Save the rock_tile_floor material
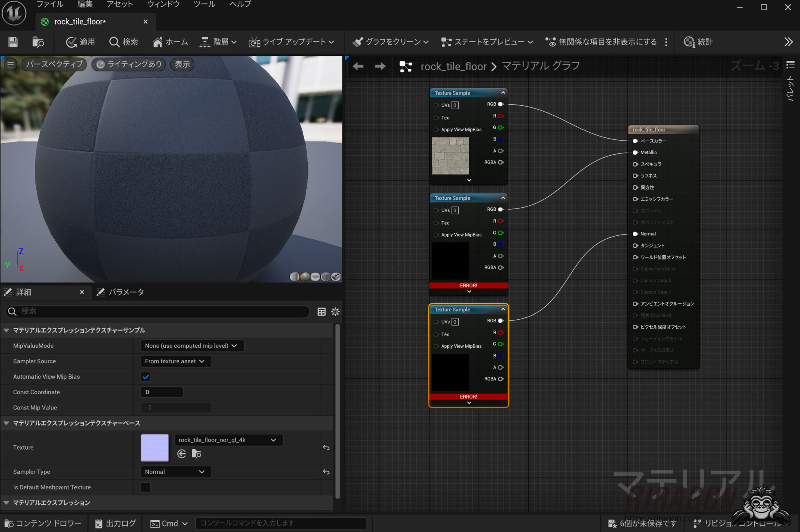The width and height of the screenshot is (800, 532). coord(13,42)
